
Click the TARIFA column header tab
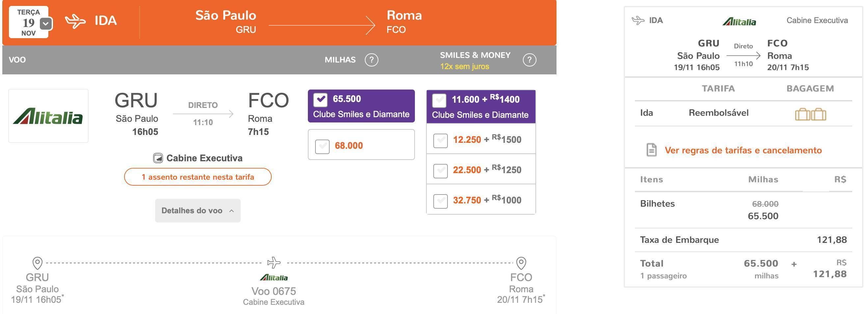pos(718,89)
